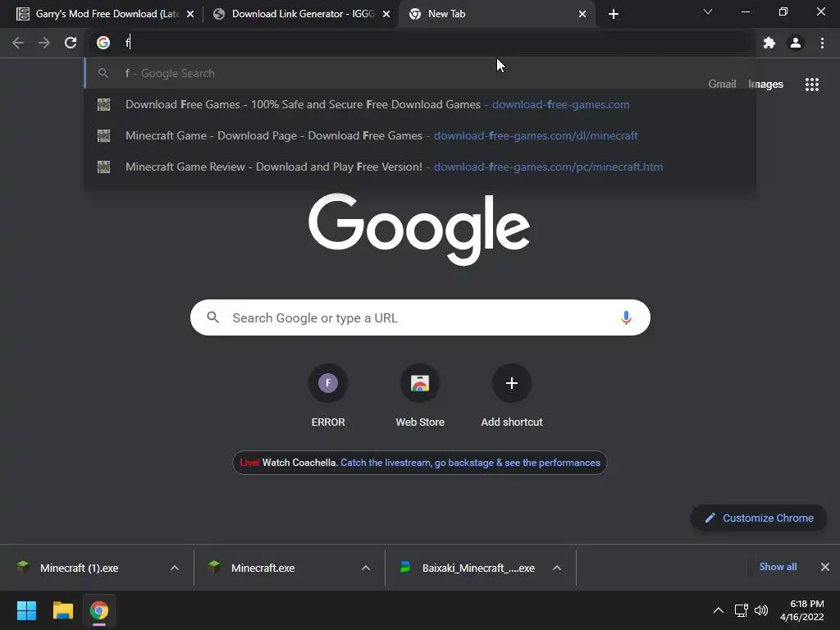This screenshot has width=840, height=630.
Task: Open a new tab with plus button
Action: 614,14
